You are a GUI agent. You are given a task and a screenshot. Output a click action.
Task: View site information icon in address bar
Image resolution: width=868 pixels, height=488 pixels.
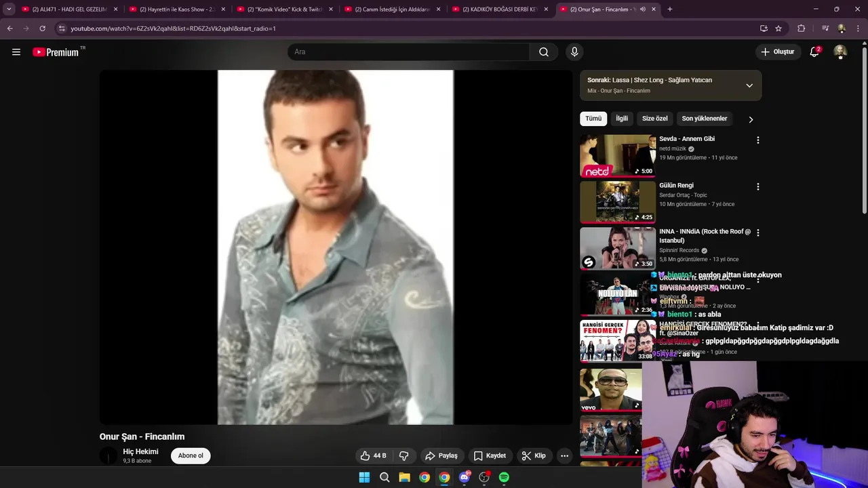pos(62,28)
